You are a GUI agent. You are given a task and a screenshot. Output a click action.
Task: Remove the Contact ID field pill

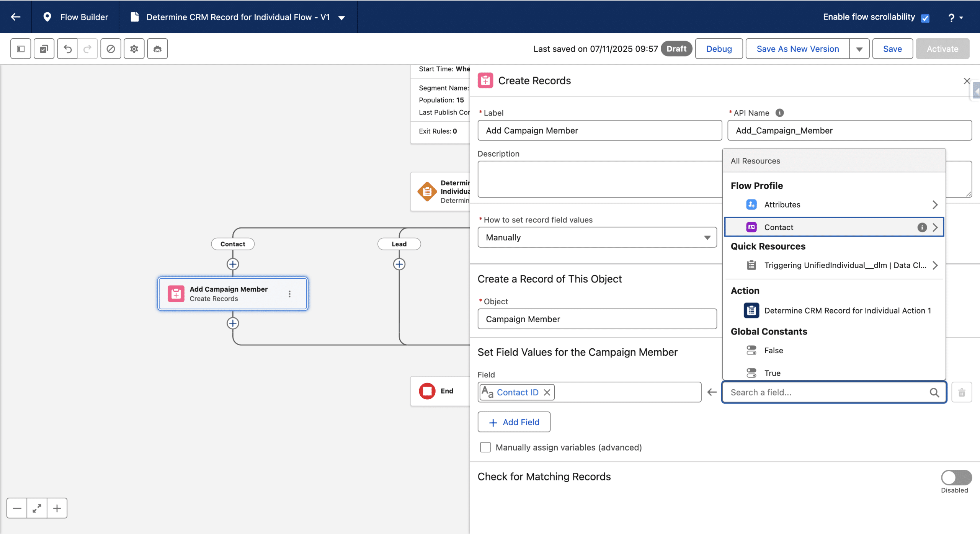(547, 392)
